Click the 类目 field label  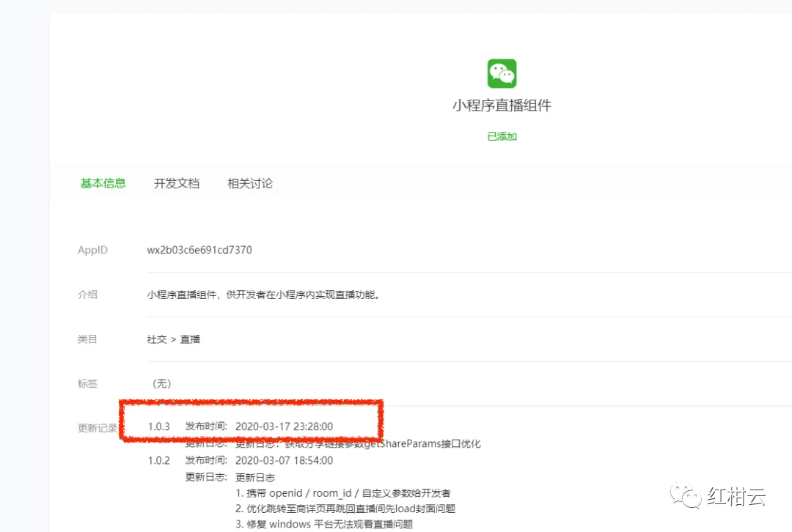[87, 339]
